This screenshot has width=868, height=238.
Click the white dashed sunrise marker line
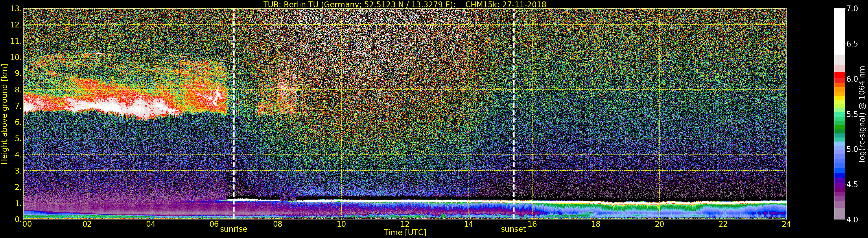point(233,114)
